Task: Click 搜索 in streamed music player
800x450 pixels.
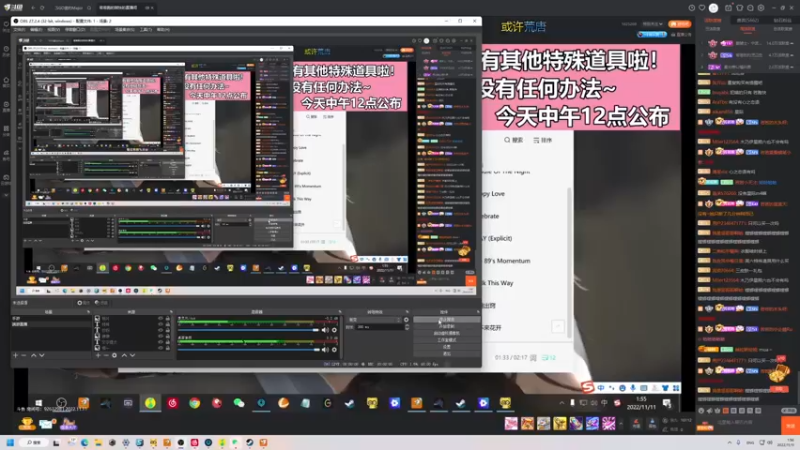Action: [513, 140]
